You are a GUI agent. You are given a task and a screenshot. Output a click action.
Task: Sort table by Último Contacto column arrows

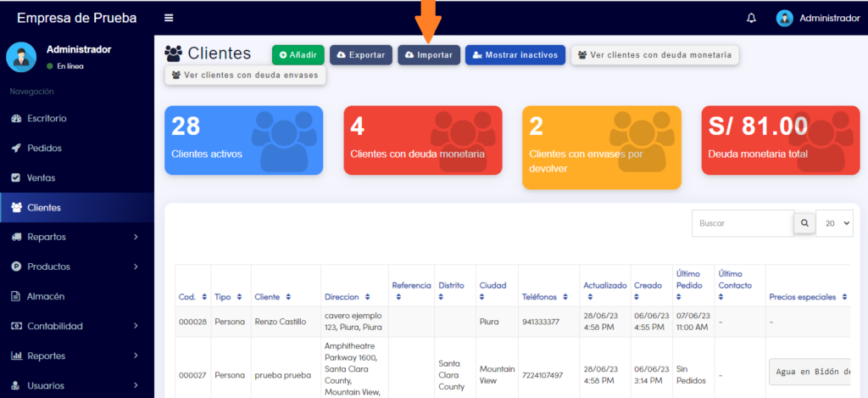(x=721, y=297)
